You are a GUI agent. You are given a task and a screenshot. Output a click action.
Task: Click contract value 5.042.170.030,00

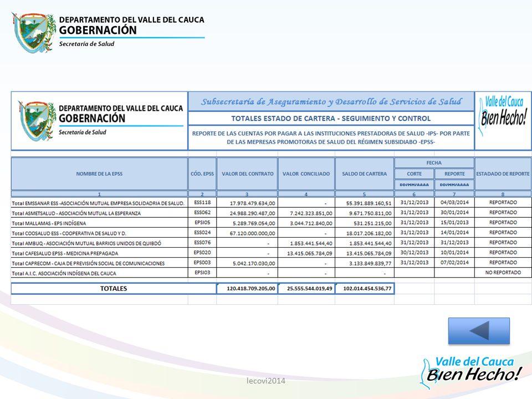254,264
